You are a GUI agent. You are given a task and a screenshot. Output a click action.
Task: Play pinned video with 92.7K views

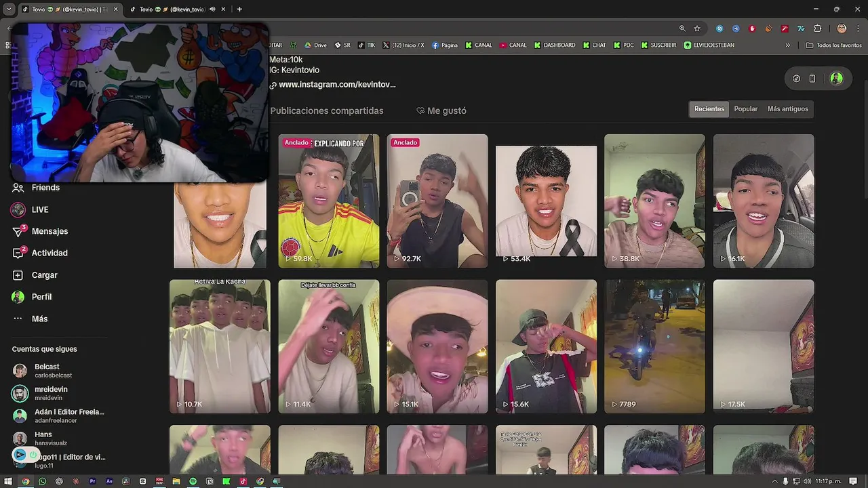(x=437, y=201)
